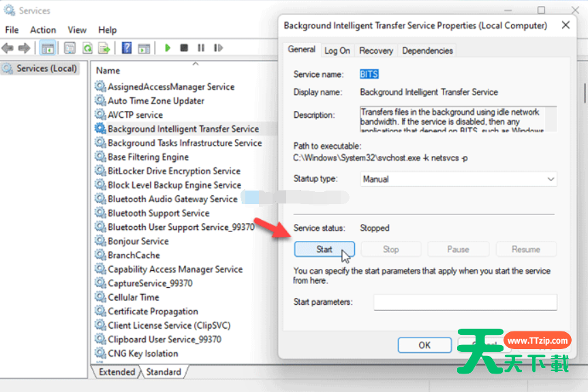Image resolution: width=588 pixels, height=392 pixels.
Task: Click gear icon beside Auto Time Zone Updater
Action: (x=100, y=100)
